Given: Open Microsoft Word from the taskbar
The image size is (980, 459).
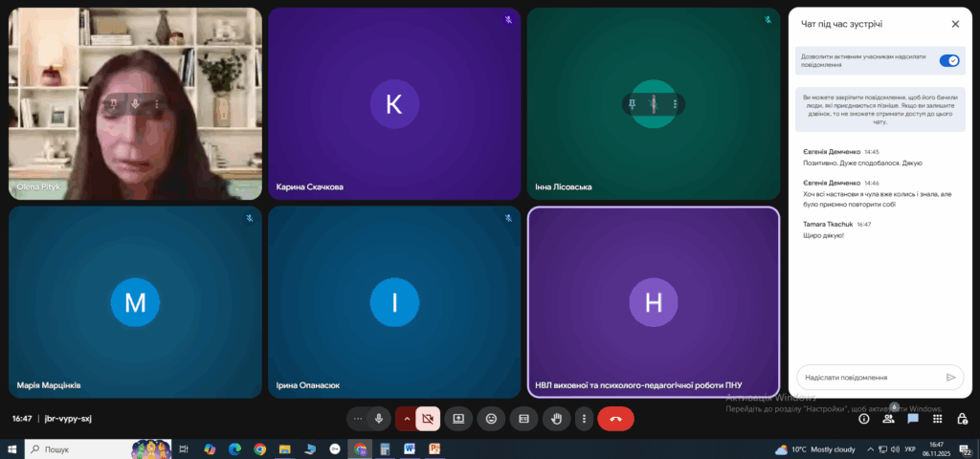Looking at the screenshot, I should pos(410,449).
